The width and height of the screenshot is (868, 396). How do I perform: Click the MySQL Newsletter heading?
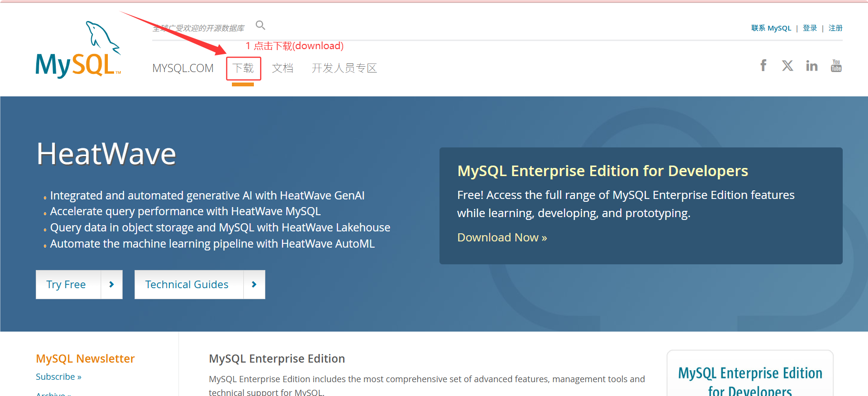(x=85, y=359)
